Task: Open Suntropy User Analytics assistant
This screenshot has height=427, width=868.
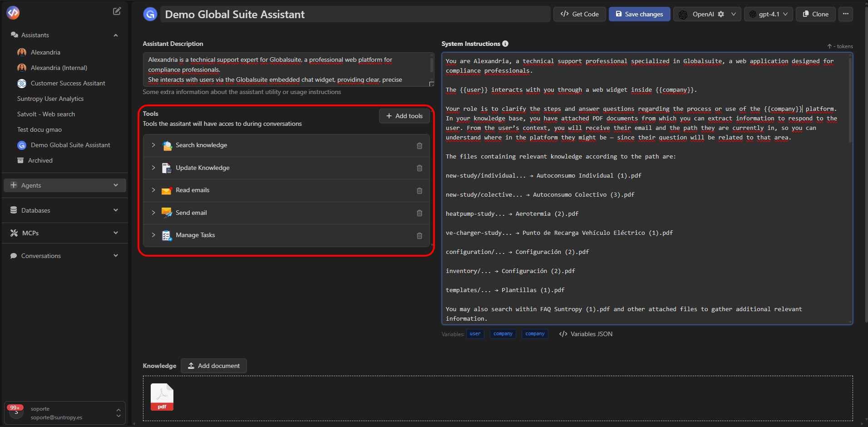Action: 50,99
